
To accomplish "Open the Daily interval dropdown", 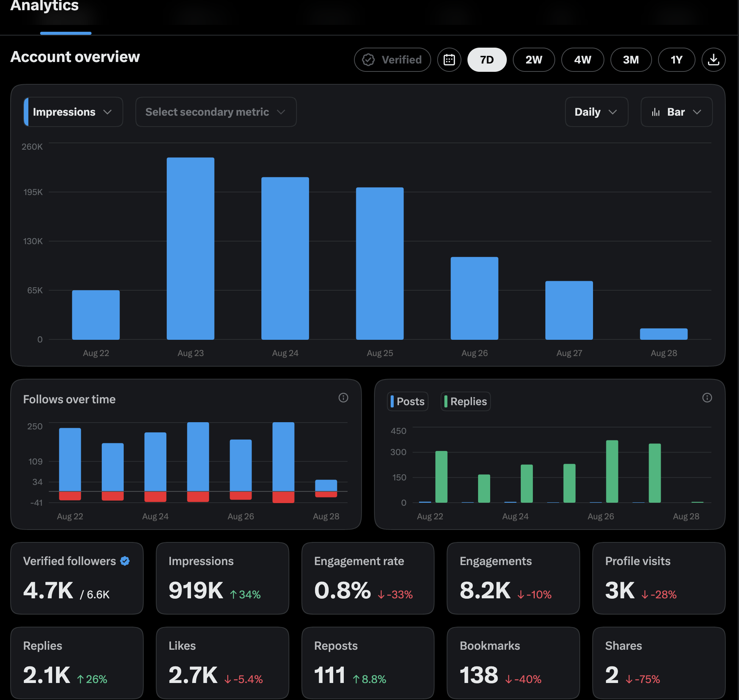I will (x=596, y=112).
